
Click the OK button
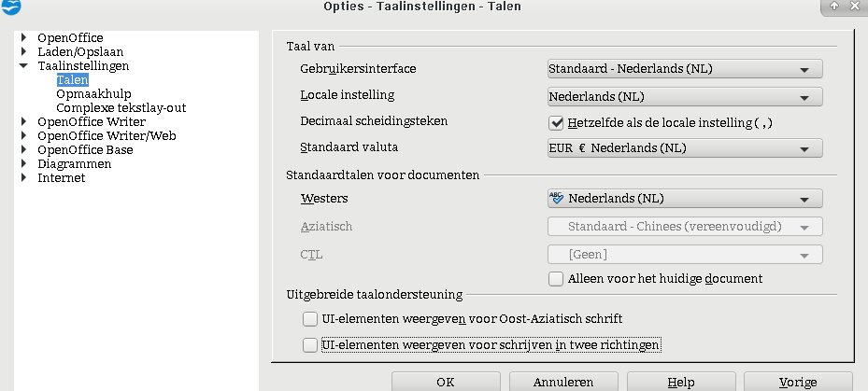pyautogui.click(x=446, y=382)
